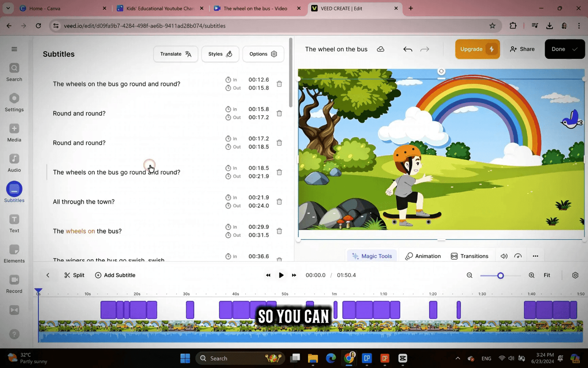Open subtitle Styles
Screen dimensions: 588x368
click(220, 54)
